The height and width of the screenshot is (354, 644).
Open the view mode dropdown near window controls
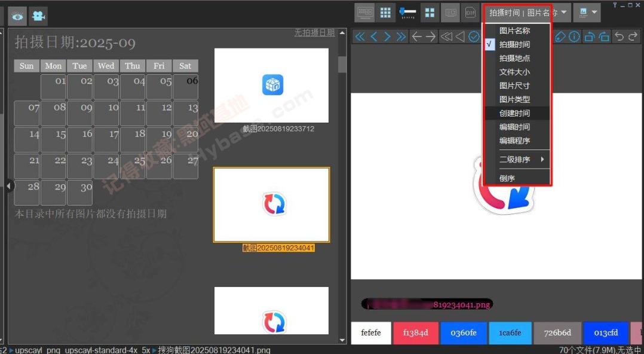[586, 11]
